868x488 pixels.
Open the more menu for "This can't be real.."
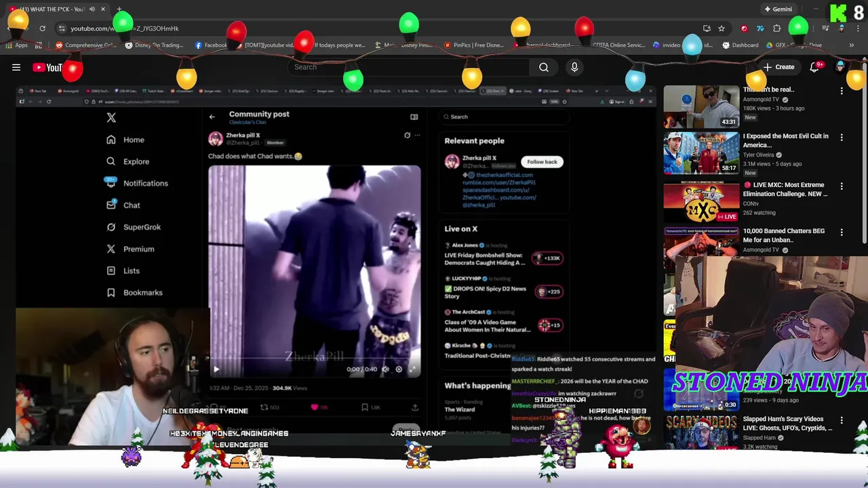pyautogui.click(x=842, y=90)
